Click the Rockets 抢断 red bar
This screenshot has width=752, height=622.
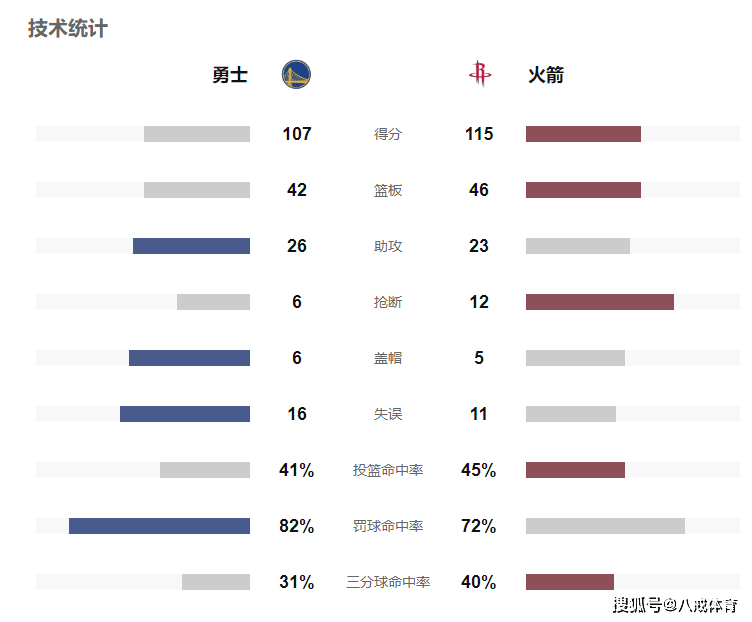click(600, 302)
